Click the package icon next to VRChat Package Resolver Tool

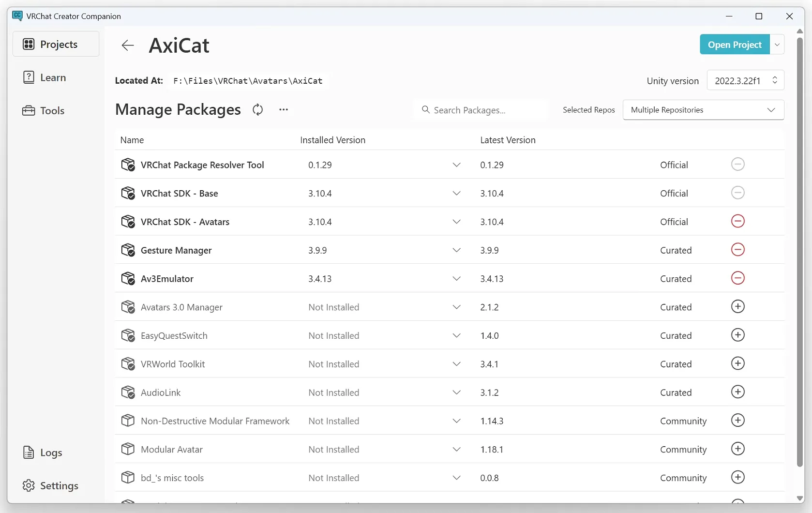pos(128,165)
